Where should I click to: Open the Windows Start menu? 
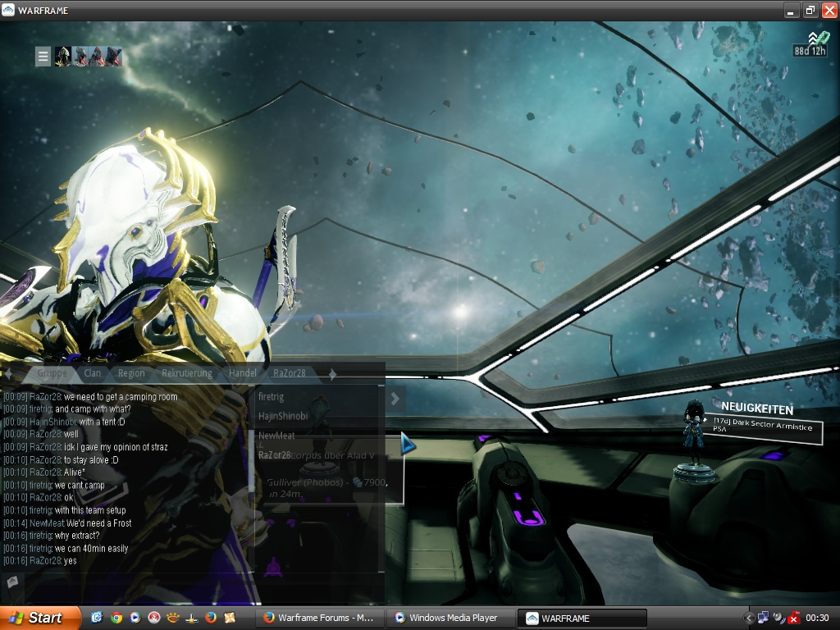coord(40,619)
